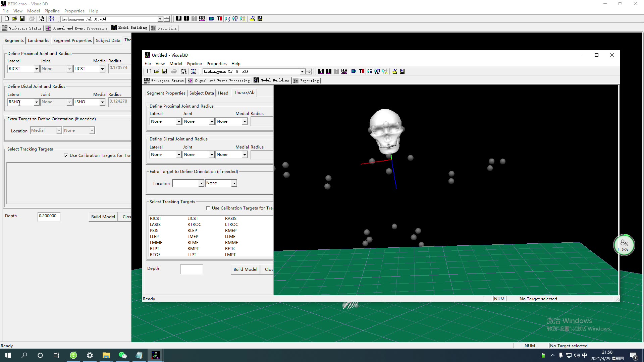Screen dimensions: 644x362
Task: Open Signal and Event Processing tab in BZ09
Action: (77, 28)
